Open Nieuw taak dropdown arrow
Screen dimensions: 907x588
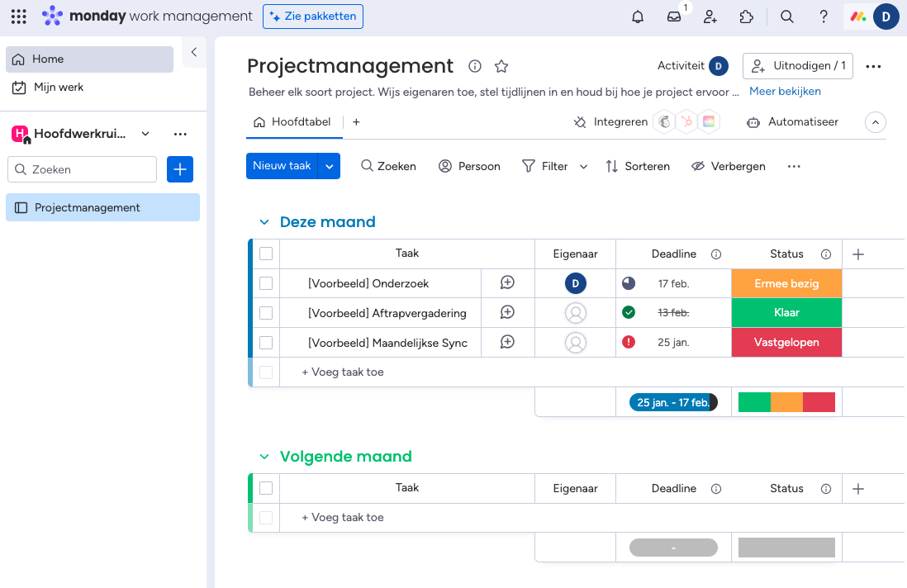tap(329, 167)
